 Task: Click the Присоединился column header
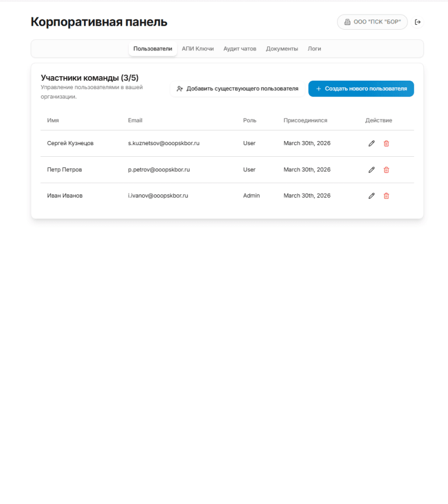click(305, 120)
